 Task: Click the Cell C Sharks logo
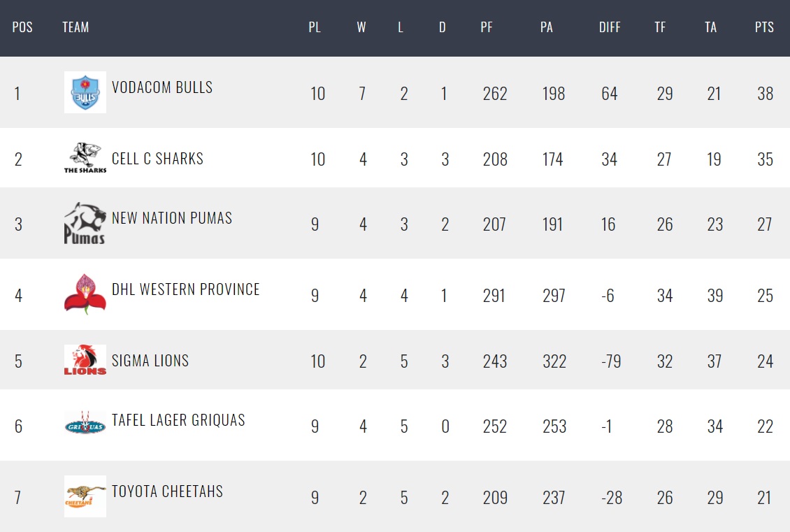pyautogui.click(x=85, y=158)
